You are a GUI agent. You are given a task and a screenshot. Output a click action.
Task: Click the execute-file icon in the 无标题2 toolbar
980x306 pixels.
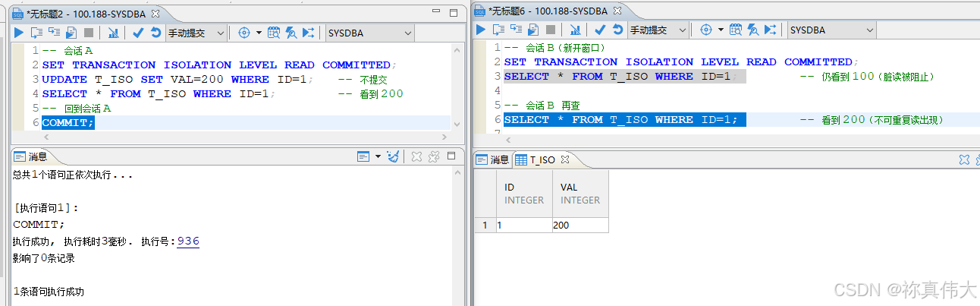pos(71,33)
